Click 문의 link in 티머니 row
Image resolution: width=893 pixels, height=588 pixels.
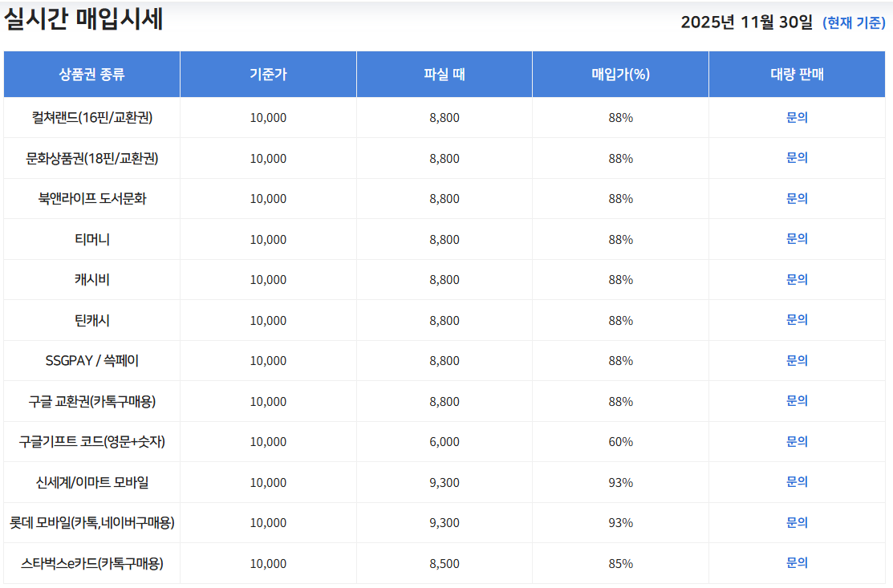pyautogui.click(x=797, y=239)
